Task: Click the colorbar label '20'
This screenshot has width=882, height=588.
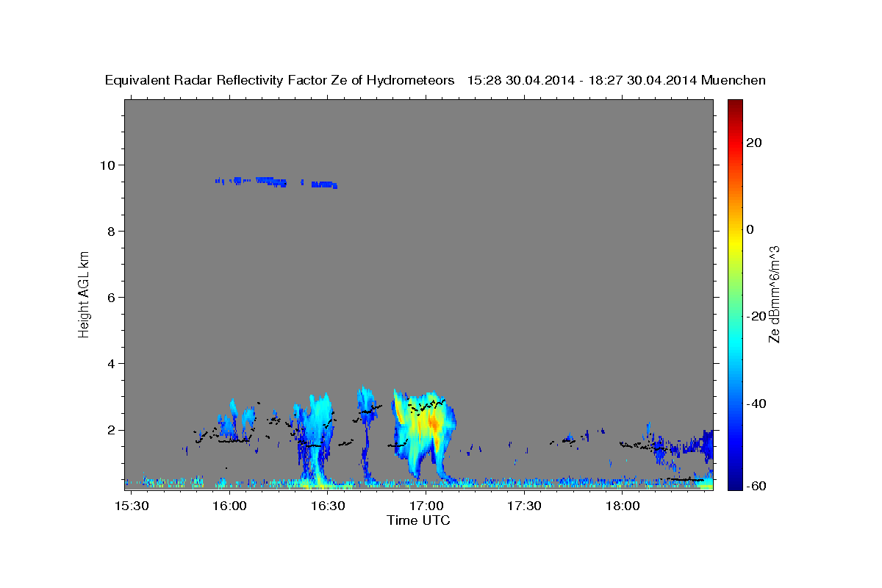Action: click(x=755, y=143)
